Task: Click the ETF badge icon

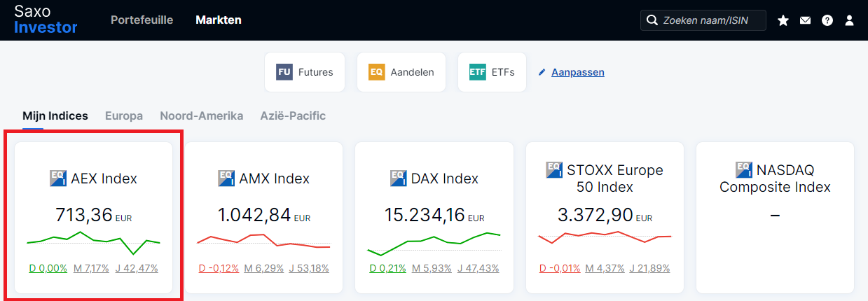Action: point(477,72)
